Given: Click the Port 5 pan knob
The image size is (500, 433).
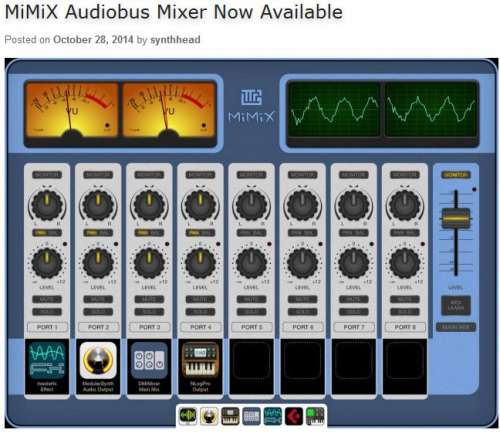Looking at the screenshot, I should [252, 205].
